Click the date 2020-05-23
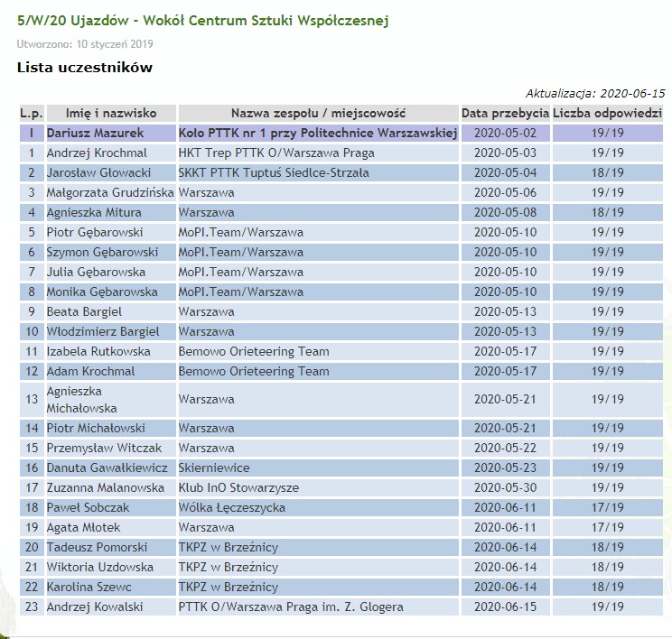The image size is (672, 639). coord(505,468)
